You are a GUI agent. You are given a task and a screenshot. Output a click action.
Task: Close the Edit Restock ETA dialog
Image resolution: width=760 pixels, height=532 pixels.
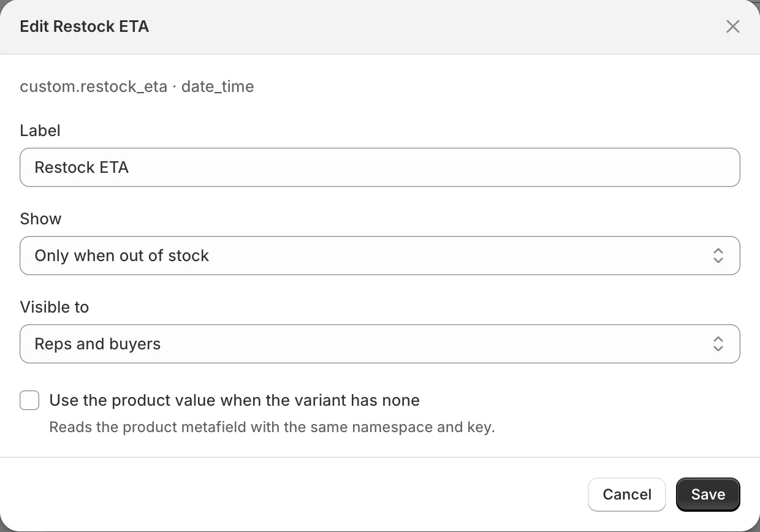coord(732,26)
